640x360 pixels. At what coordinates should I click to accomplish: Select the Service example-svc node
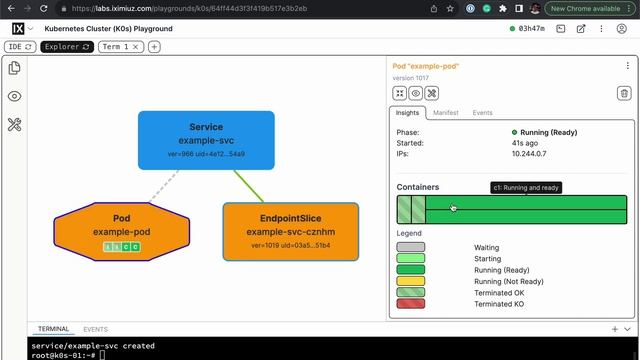(206, 140)
